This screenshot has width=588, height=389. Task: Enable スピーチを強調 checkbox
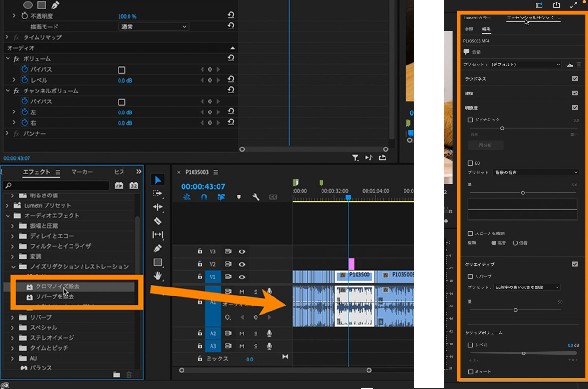click(470, 233)
